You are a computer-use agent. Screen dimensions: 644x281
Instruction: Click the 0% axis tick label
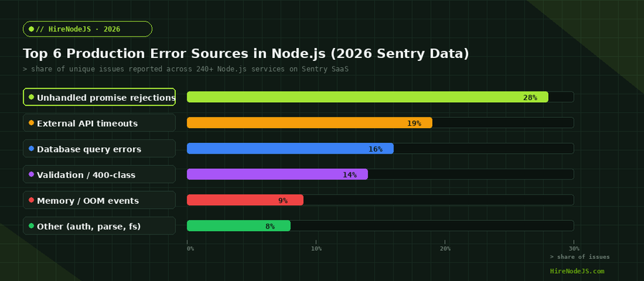[190, 248]
